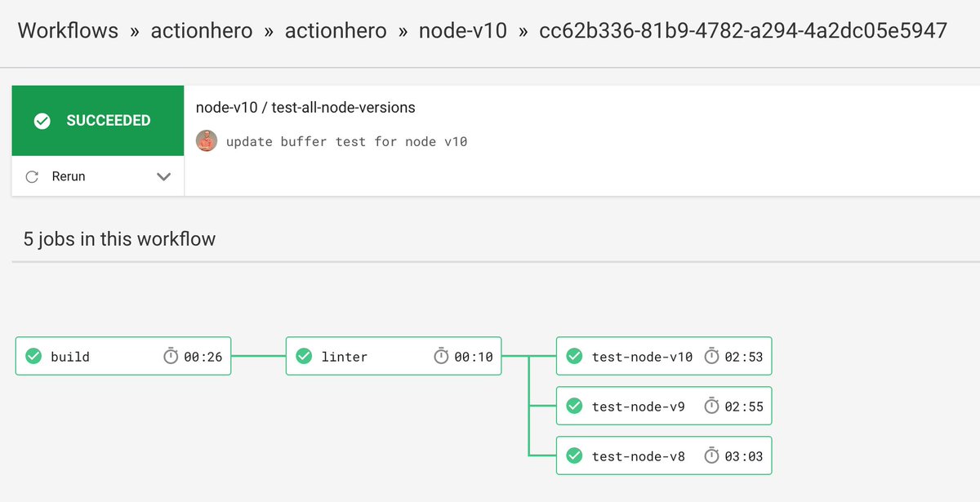Open node-v10 / test-all-node-versions title
The height and width of the screenshot is (502, 980).
(x=305, y=108)
